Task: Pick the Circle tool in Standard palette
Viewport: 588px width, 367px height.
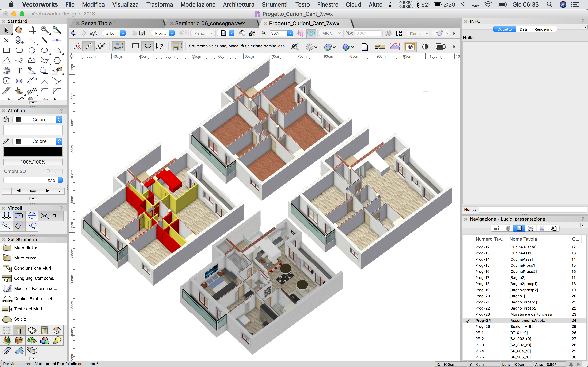Action: [x=32, y=50]
